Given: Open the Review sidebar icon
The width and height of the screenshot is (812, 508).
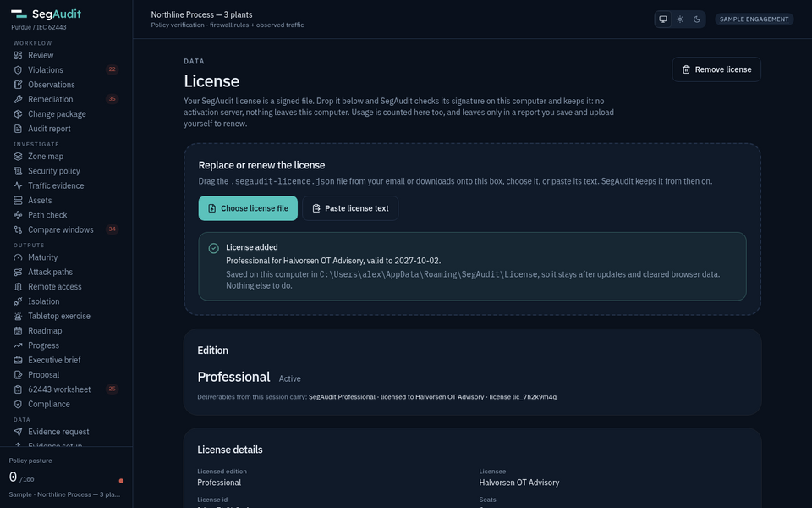Looking at the screenshot, I should (18, 56).
